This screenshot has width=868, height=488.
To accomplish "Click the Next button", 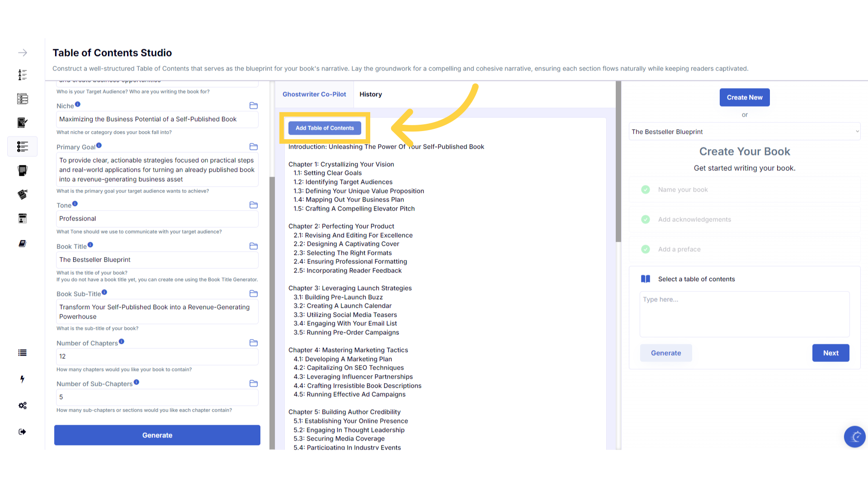I will pyautogui.click(x=830, y=353).
